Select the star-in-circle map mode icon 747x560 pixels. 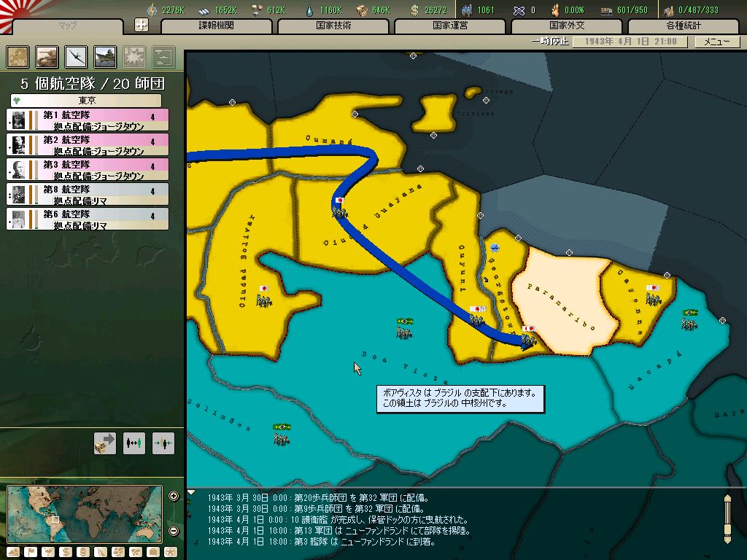coord(171,552)
